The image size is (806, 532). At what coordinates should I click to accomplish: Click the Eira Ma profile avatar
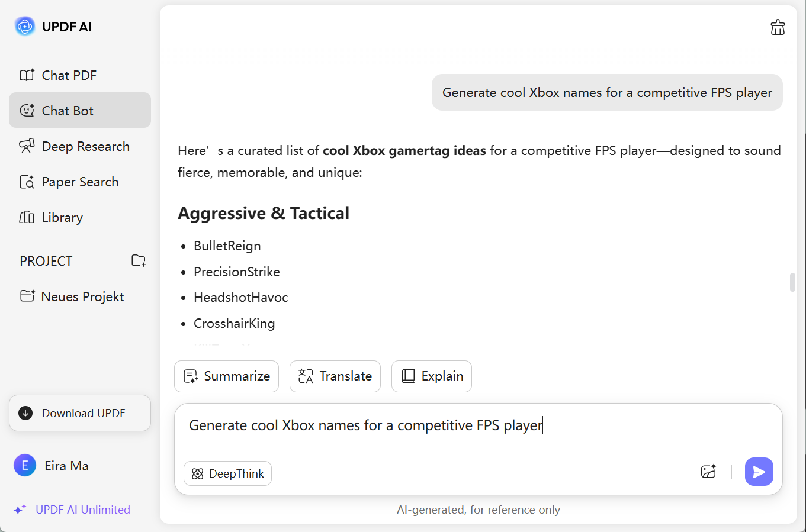click(25, 466)
